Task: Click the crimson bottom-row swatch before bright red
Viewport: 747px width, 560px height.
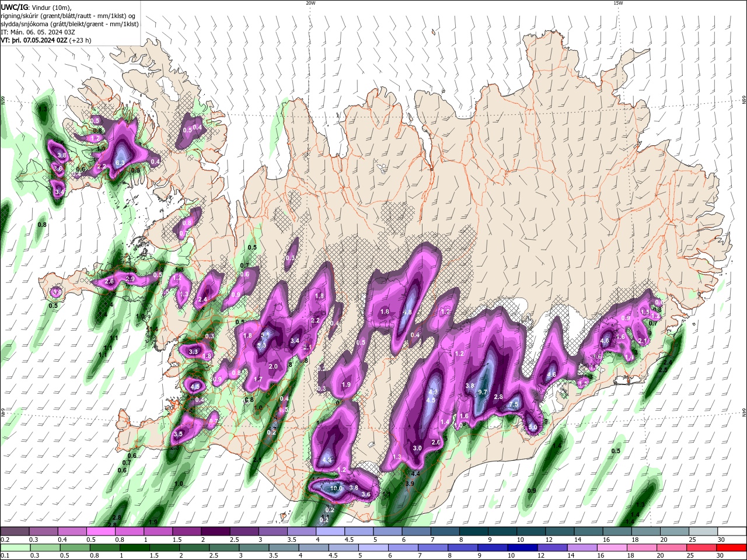Action: [701, 548]
